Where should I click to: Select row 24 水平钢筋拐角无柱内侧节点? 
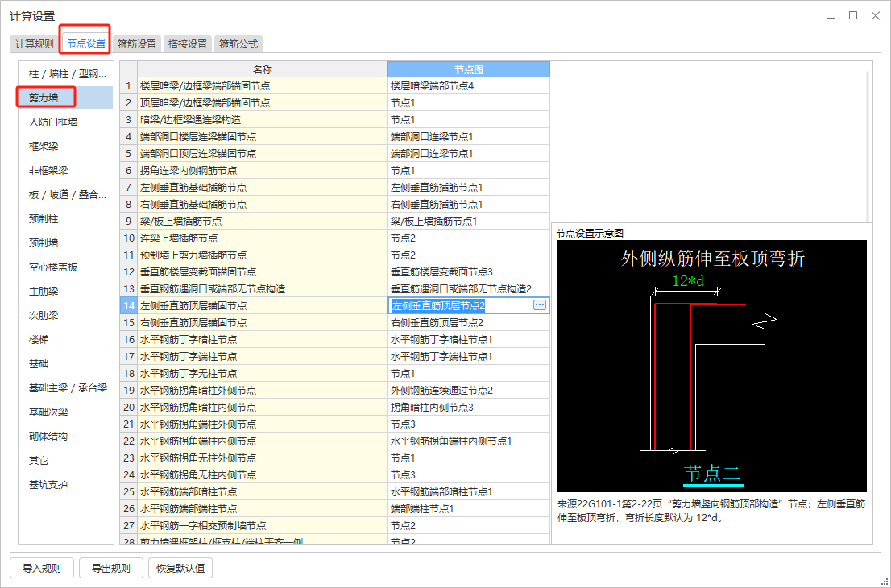pos(263,474)
